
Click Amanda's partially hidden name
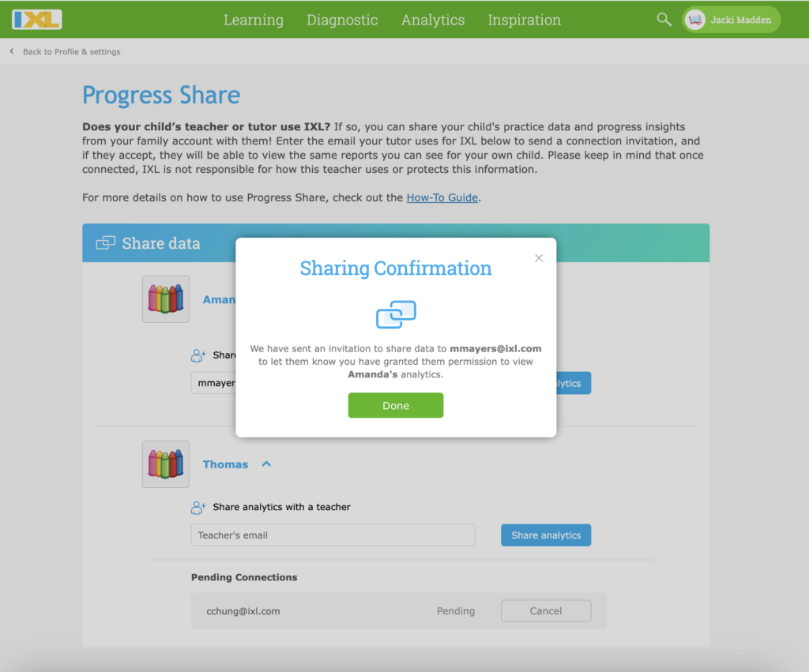(220, 299)
